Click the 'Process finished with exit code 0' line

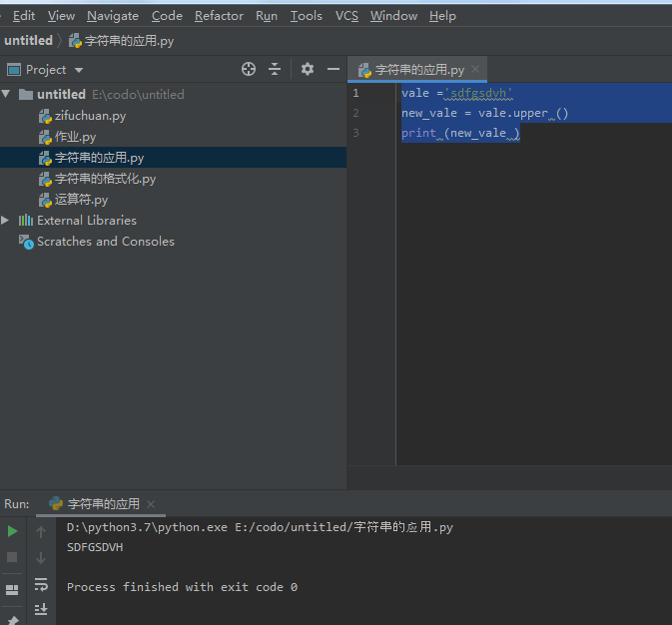click(x=182, y=587)
